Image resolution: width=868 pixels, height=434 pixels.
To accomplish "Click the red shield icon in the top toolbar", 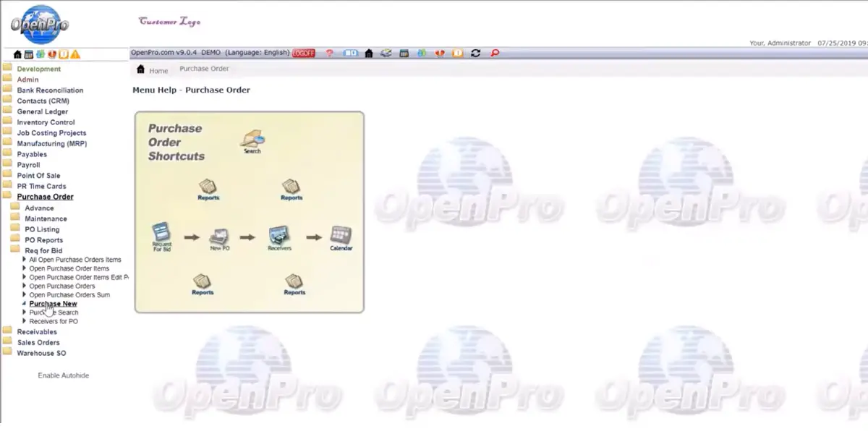I will (440, 53).
